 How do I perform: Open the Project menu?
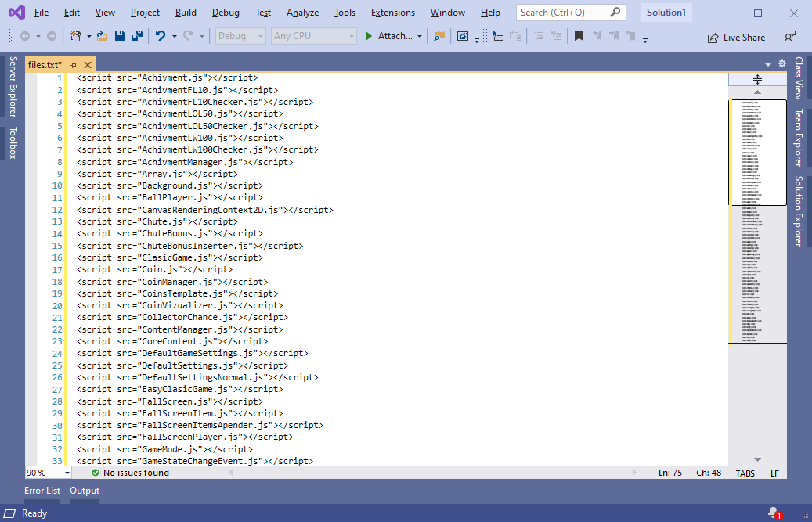click(145, 13)
